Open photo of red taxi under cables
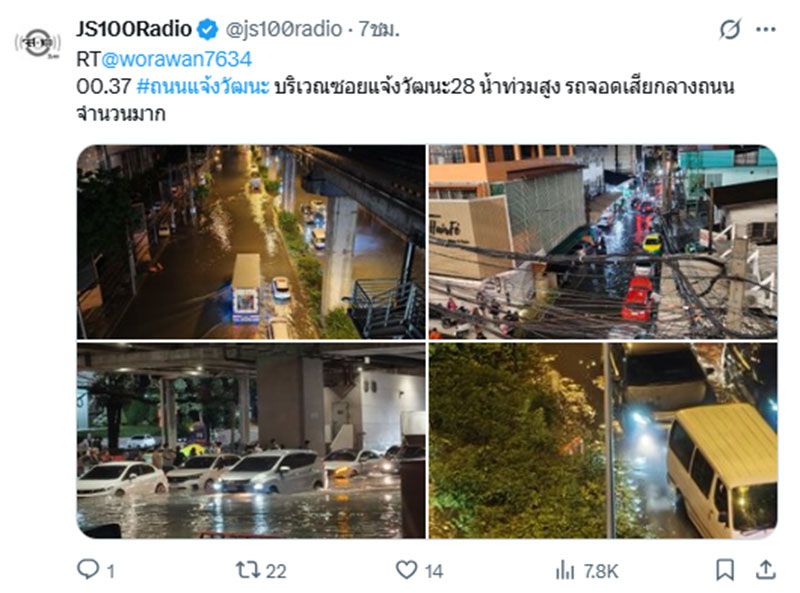The height and width of the screenshot is (593, 800). (x=603, y=242)
